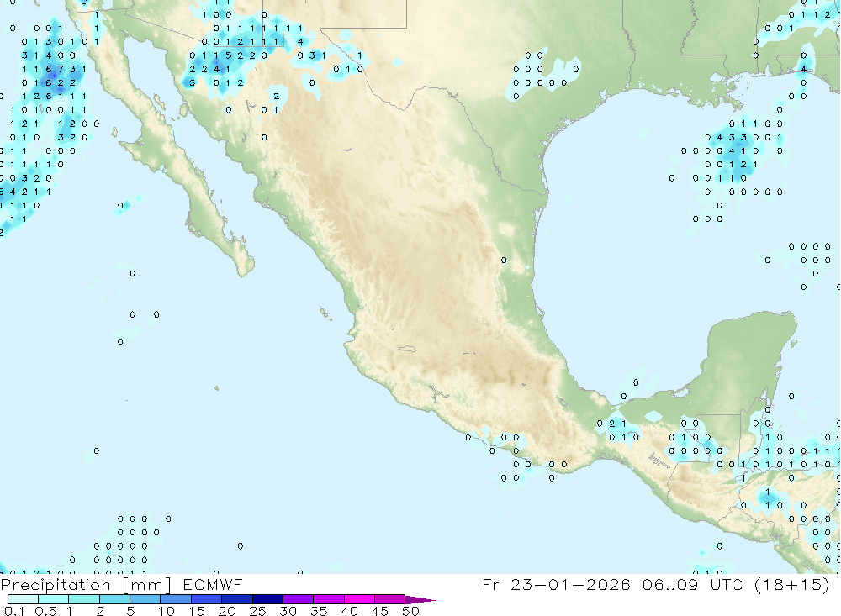Choose the 10–15 mm legend color box

[x=176, y=599]
